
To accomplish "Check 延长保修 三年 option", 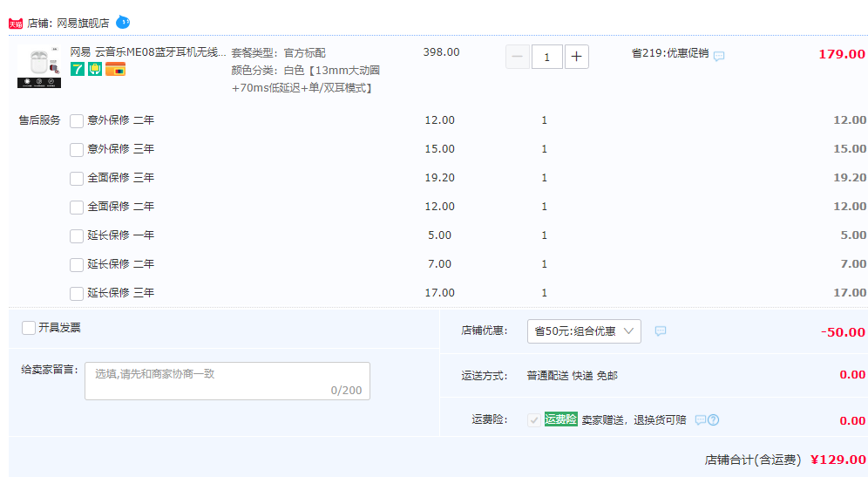I will [x=77, y=294].
